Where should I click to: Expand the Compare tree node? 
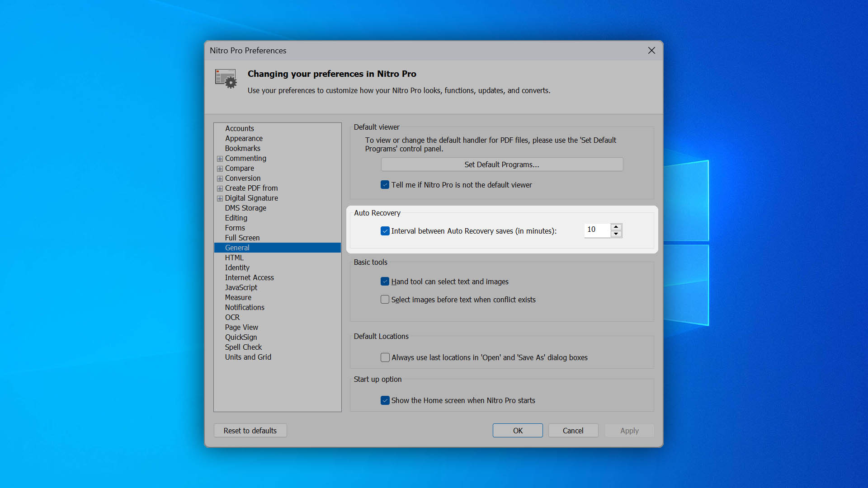[x=220, y=169]
